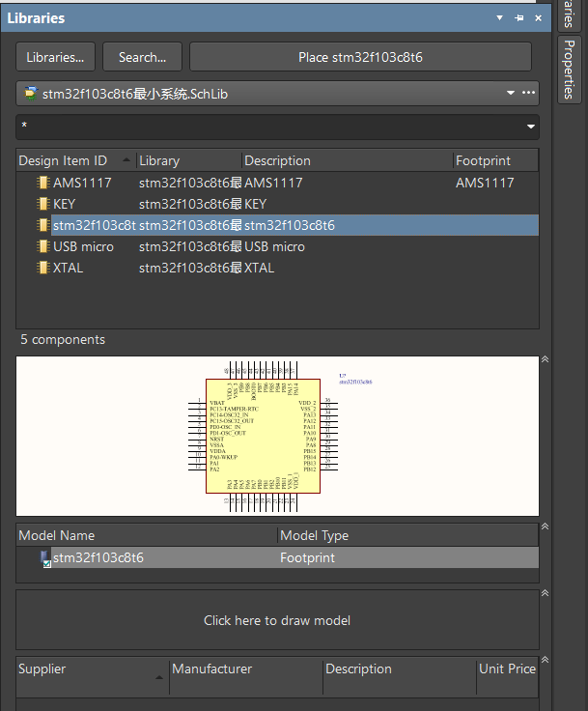The width and height of the screenshot is (588, 711).
Task: Click Place stm32f103c8t6 button
Action: click(x=360, y=57)
